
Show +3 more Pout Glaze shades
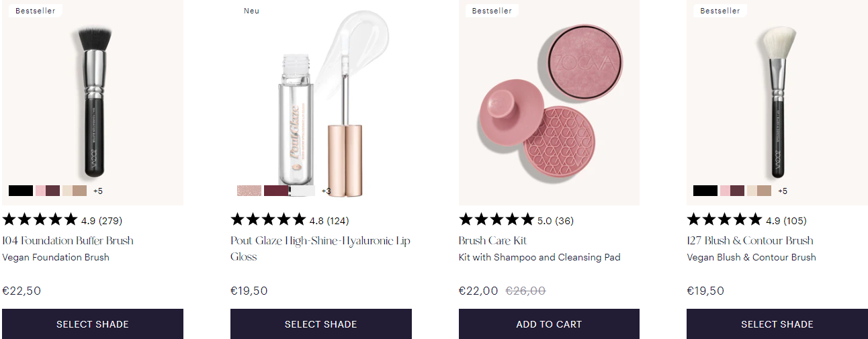pyautogui.click(x=327, y=191)
